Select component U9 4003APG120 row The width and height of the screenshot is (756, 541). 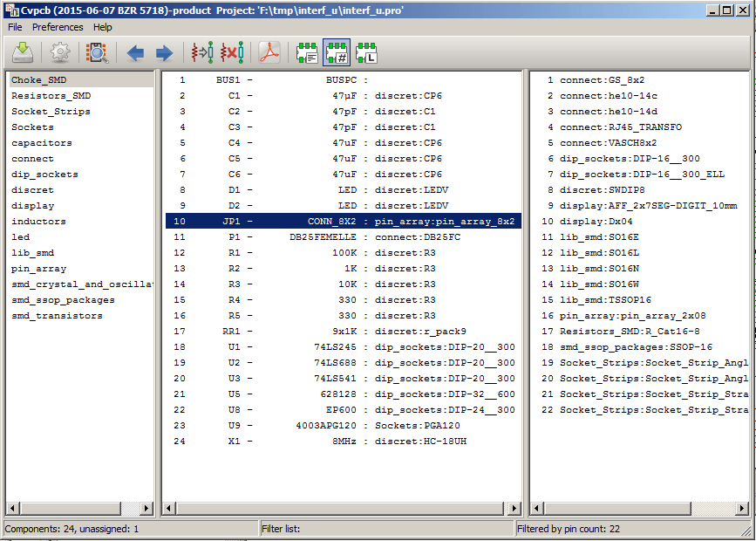[343, 426]
